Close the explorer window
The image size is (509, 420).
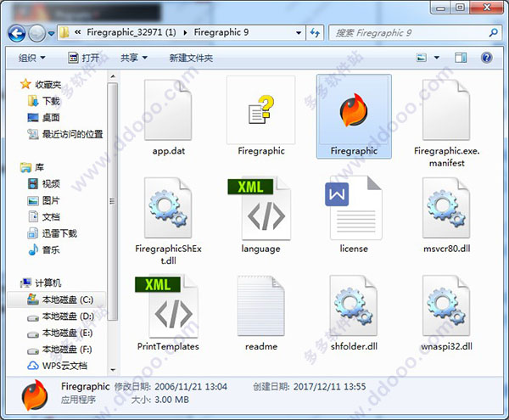pos(487,8)
